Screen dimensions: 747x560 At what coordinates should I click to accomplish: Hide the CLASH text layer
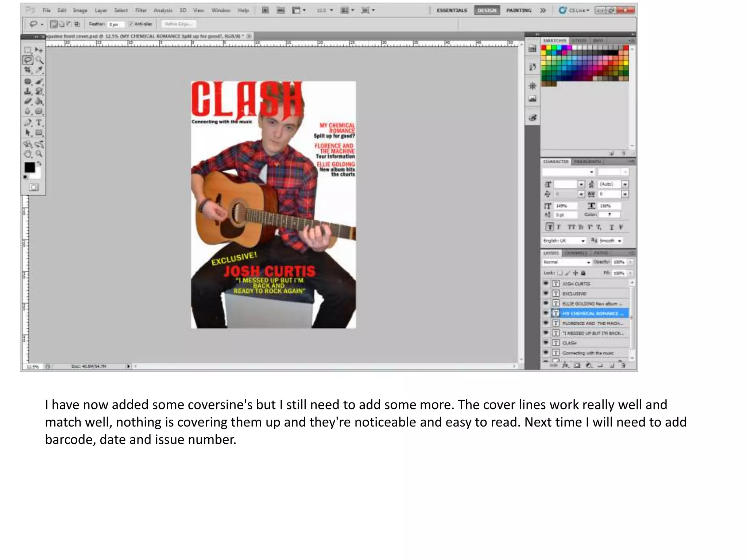546,343
